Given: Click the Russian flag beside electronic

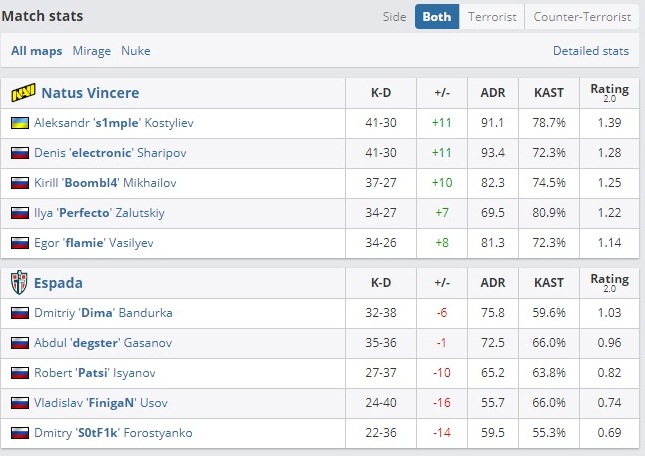Looking at the screenshot, I should (x=19, y=153).
